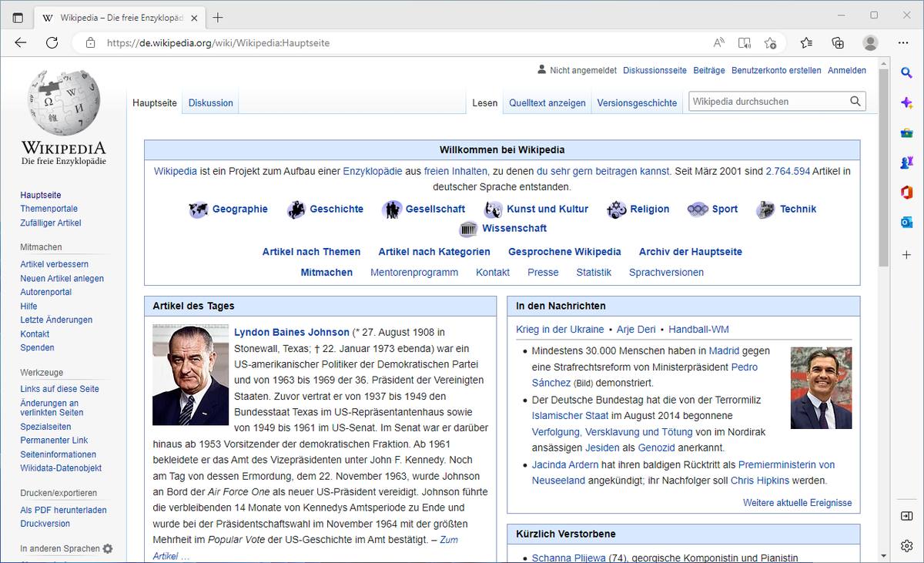
Task: Click the Artikel nach Kategorien link
Action: (x=434, y=252)
